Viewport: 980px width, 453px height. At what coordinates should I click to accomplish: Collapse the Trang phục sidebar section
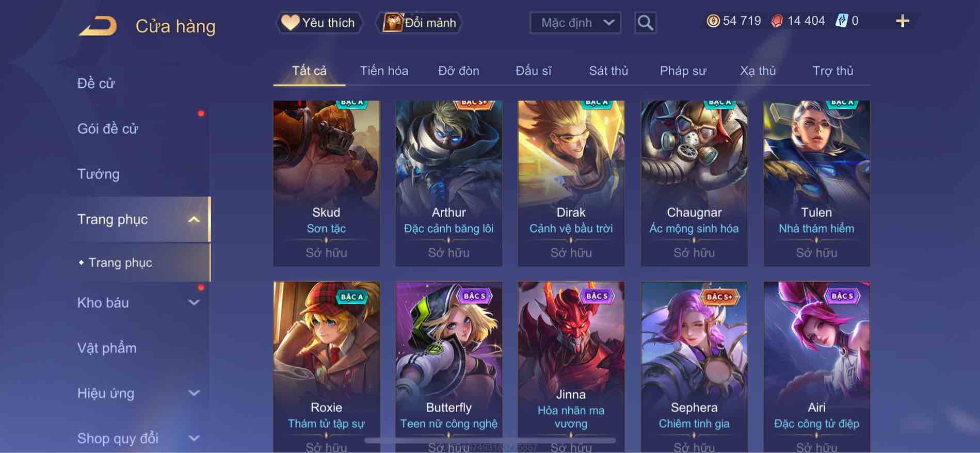[x=194, y=219]
